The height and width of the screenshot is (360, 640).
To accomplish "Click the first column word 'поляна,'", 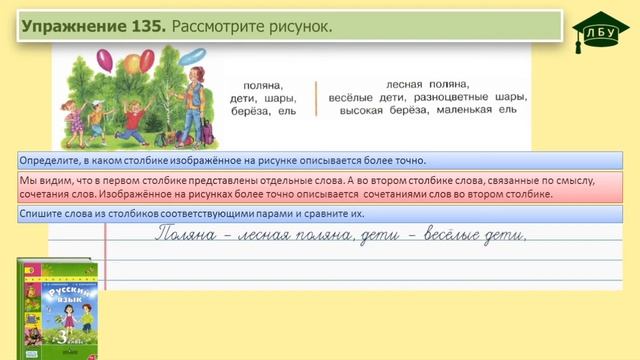I will pyautogui.click(x=263, y=85).
